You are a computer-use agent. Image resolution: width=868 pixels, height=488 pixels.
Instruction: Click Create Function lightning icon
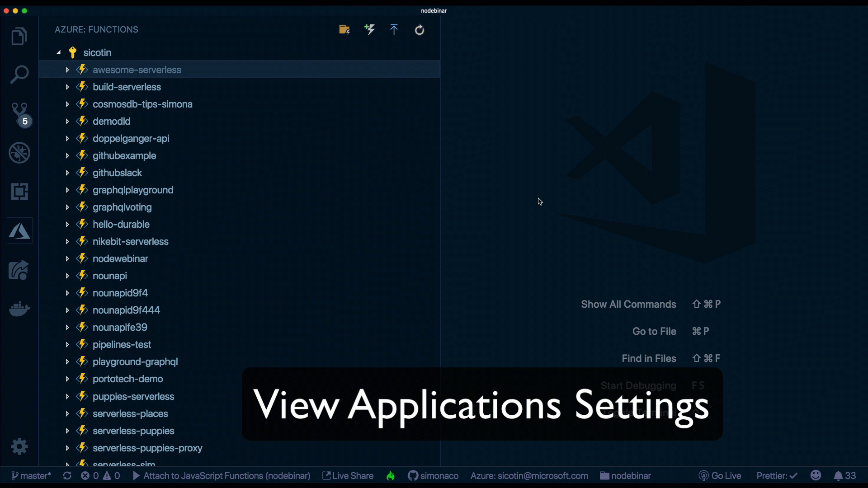(x=370, y=30)
